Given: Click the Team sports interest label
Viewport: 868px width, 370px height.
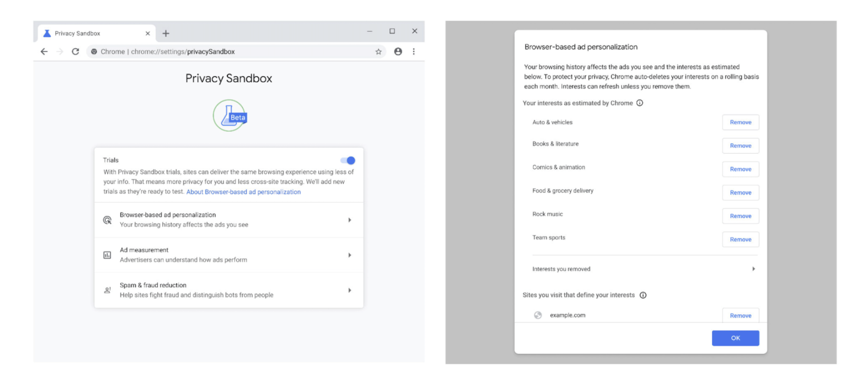Looking at the screenshot, I should coord(549,238).
